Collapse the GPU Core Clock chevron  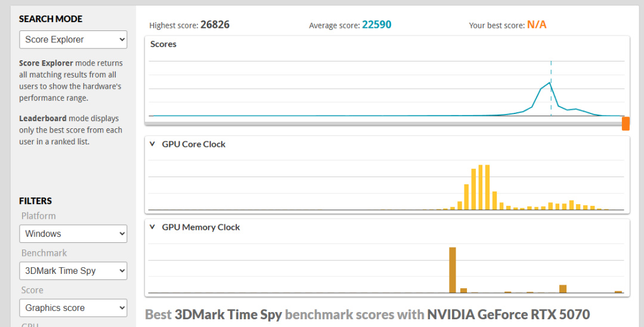[153, 144]
